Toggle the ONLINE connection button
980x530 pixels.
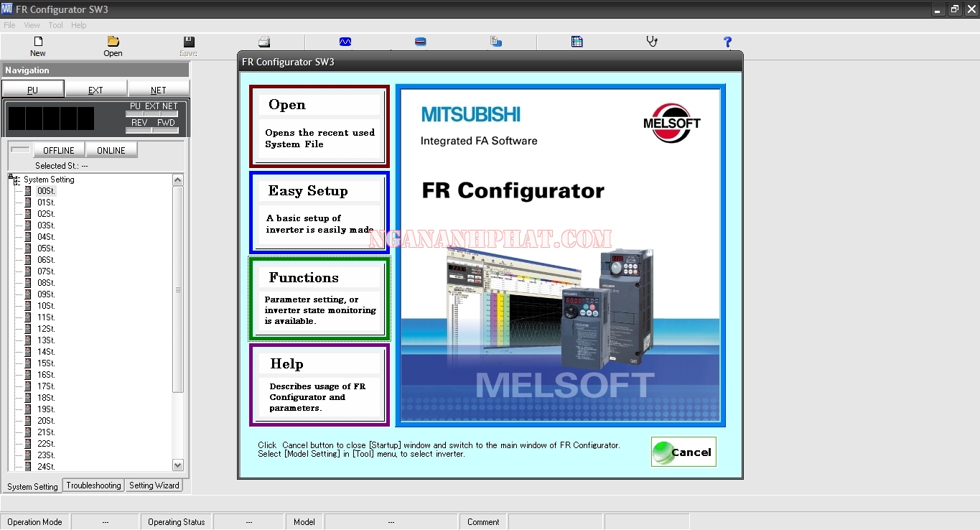point(111,150)
